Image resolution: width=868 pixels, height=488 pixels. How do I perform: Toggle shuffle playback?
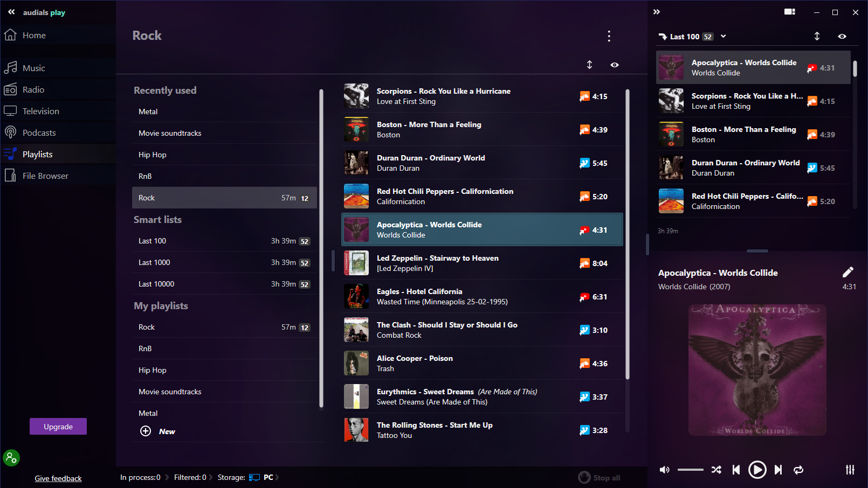[x=717, y=470]
